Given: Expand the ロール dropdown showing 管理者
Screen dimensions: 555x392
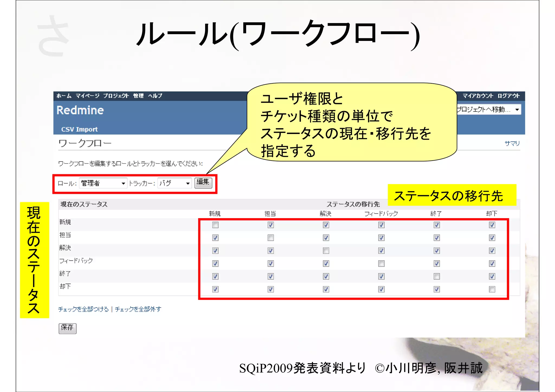Looking at the screenshot, I should point(103,183).
